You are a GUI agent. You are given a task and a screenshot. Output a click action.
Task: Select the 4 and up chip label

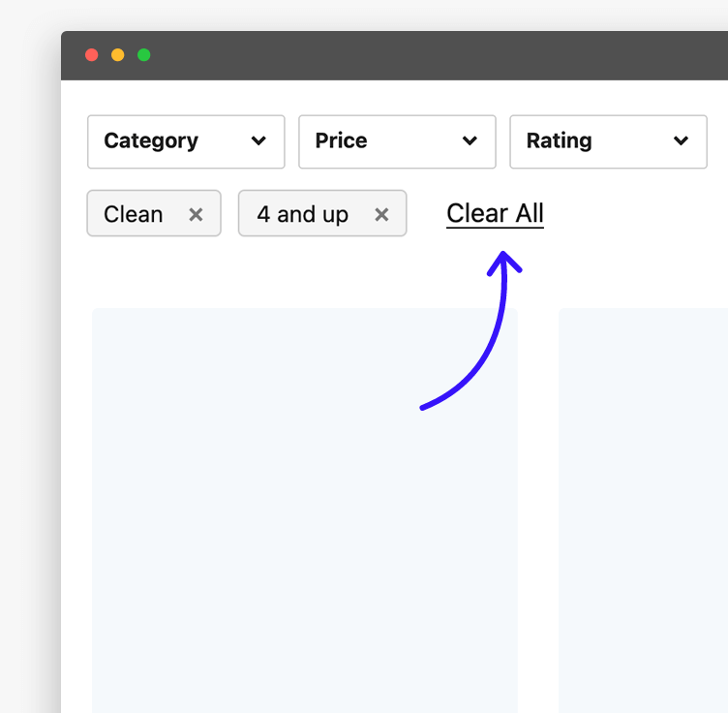click(302, 214)
